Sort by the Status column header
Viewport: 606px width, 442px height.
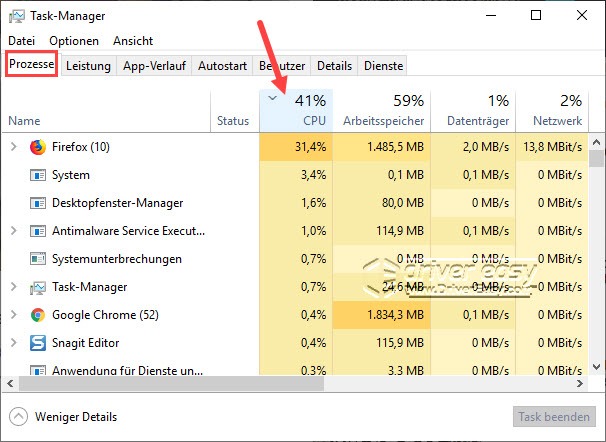pyautogui.click(x=235, y=111)
